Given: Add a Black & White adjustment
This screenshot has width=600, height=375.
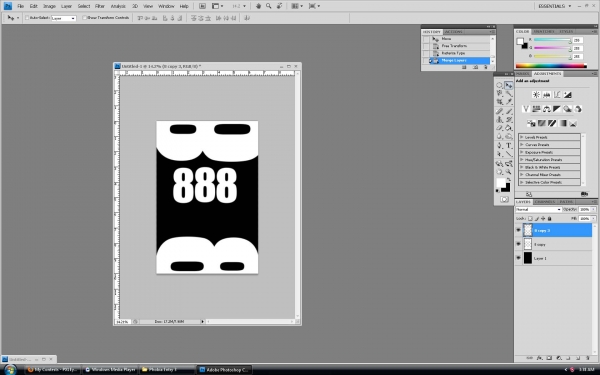Looking at the screenshot, I should pyautogui.click(x=557, y=109).
